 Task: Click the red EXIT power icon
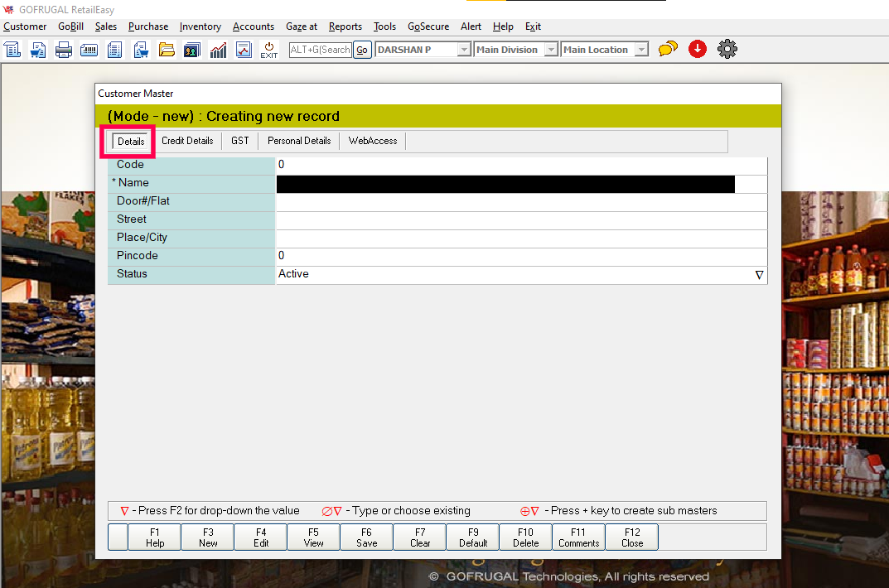(269, 50)
